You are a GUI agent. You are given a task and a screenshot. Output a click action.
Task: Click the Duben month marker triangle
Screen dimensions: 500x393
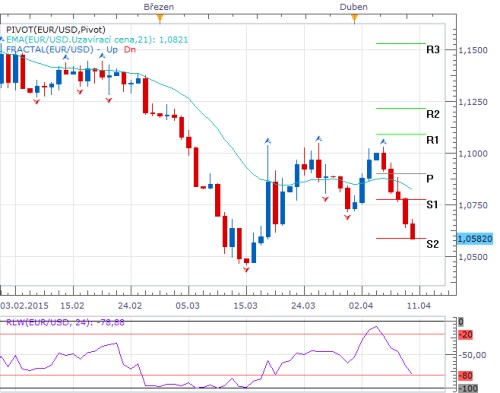click(354, 18)
